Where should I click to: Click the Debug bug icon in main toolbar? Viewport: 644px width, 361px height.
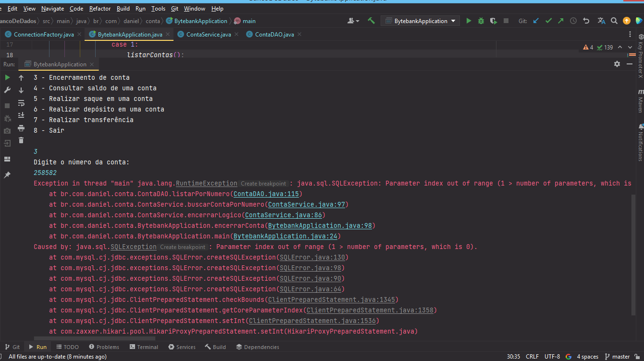click(x=481, y=21)
